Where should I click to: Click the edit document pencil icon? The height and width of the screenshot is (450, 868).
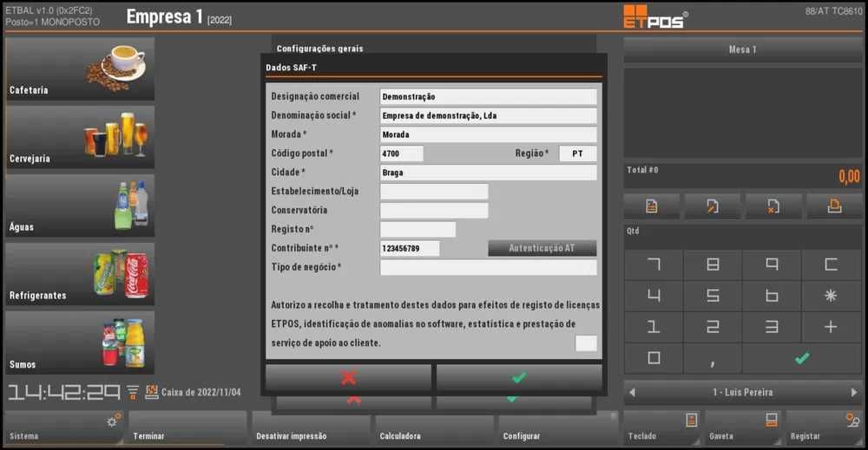[713, 206]
